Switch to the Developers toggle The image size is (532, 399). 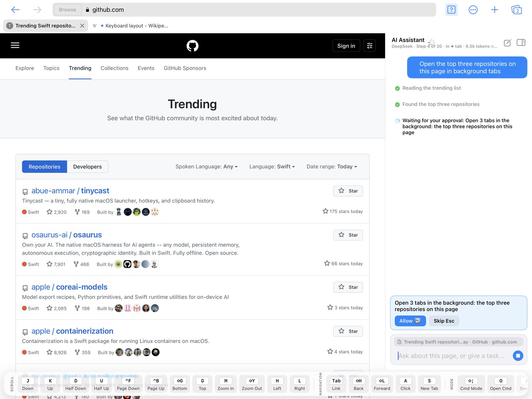click(87, 167)
